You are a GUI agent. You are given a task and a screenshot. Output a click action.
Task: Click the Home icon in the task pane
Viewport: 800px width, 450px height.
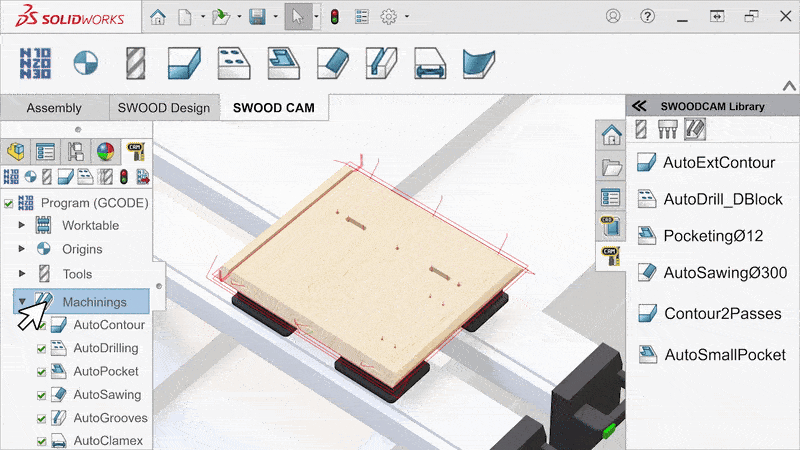point(611,135)
